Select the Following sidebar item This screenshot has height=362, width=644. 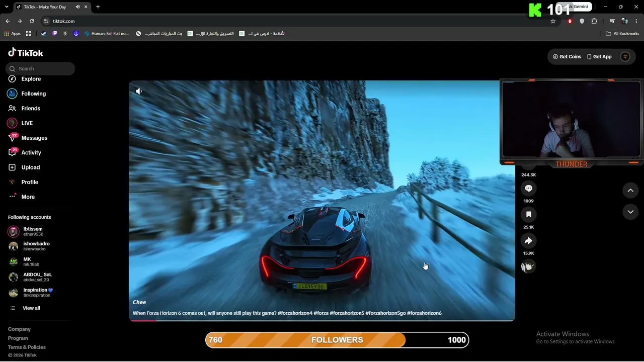coord(27,94)
